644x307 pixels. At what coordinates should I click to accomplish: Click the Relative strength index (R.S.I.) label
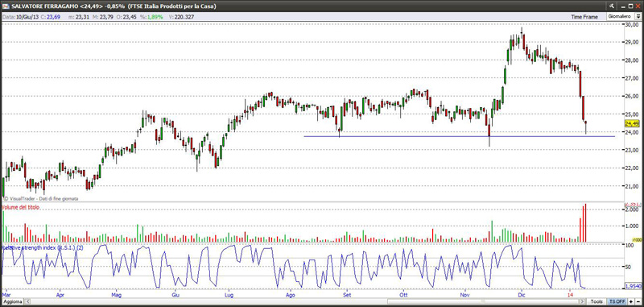click(43, 248)
